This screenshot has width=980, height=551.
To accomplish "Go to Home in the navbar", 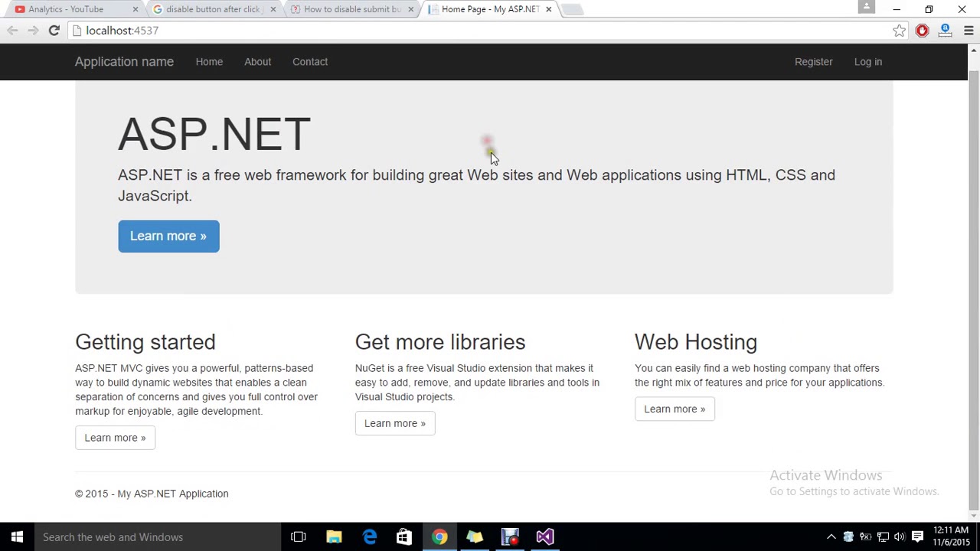I will pyautogui.click(x=209, y=62).
